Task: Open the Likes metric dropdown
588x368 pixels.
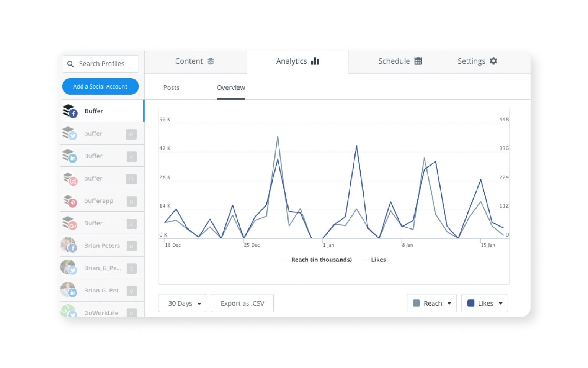Action: pos(485,303)
